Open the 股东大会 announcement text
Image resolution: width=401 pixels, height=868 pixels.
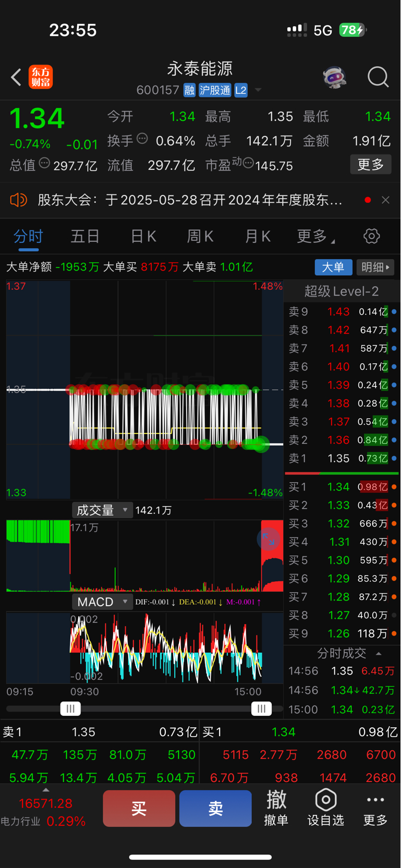click(190, 200)
